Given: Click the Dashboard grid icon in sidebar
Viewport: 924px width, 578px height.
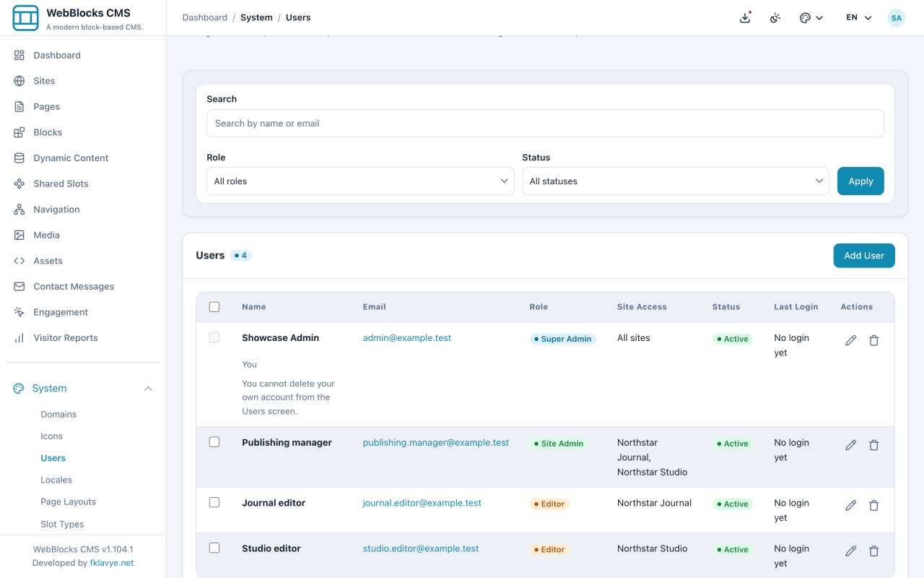Looking at the screenshot, I should (19, 56).
